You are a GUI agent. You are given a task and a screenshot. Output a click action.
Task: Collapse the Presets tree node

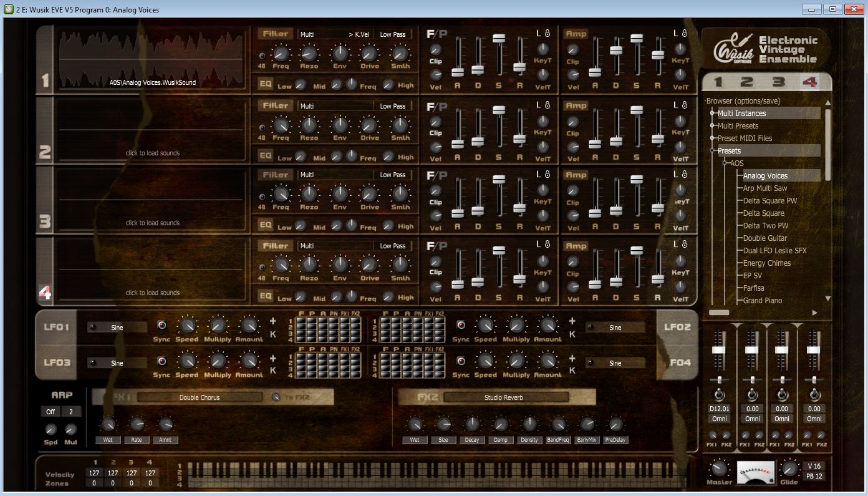[x=712, y=151]
